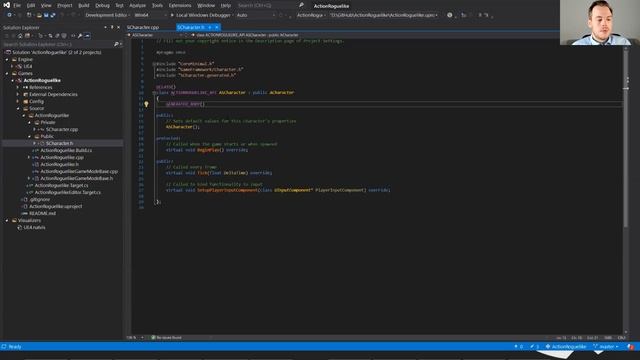Screen dimensions: 640x360
Task: Open the uproject path arguments dropdown
Action: (x=384, y=15)
